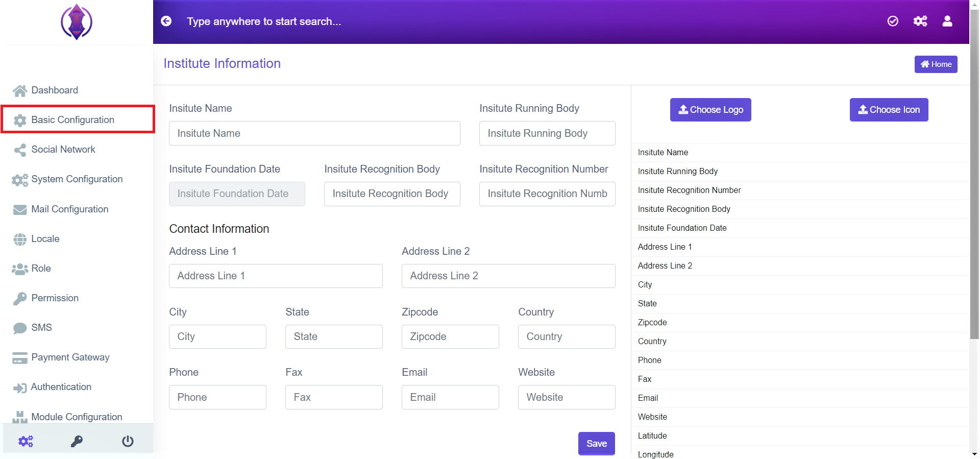The width and height of the screenshot is (980, 459).
Task: Click the SMS speech bubble icon
Action: pyautogui.click(x=20, y=328)
